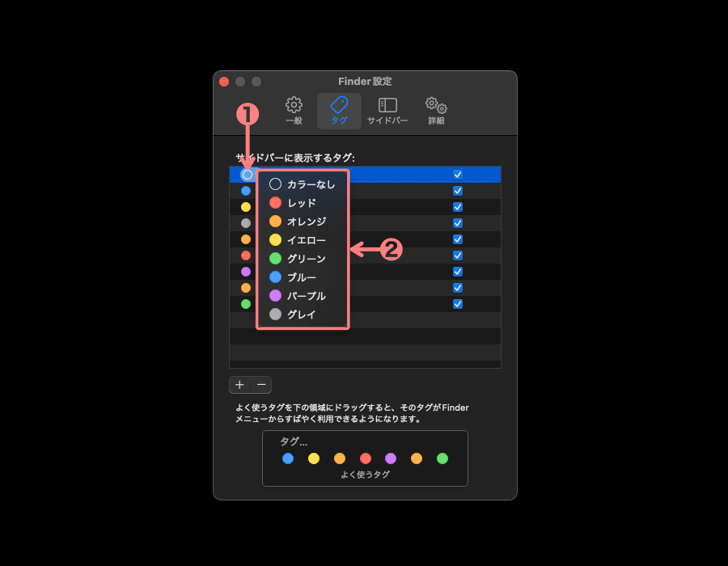Open the 一般 (General) gear tab
This screenshot has height=566, width=728.
294,111
